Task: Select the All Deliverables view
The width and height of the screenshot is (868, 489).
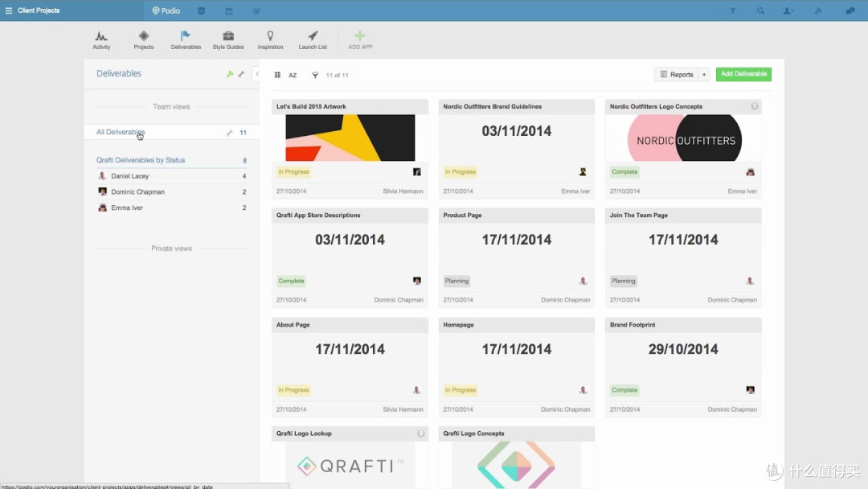Action: click(120, 132)
